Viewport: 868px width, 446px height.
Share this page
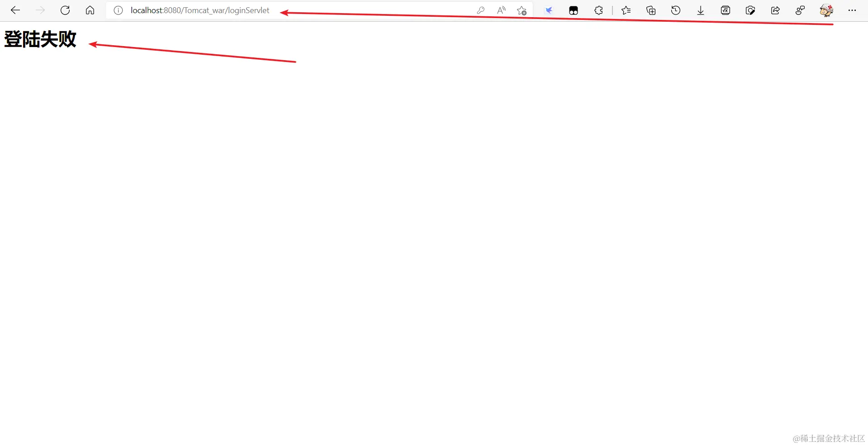pyautogui.click(x=775, y=10)
